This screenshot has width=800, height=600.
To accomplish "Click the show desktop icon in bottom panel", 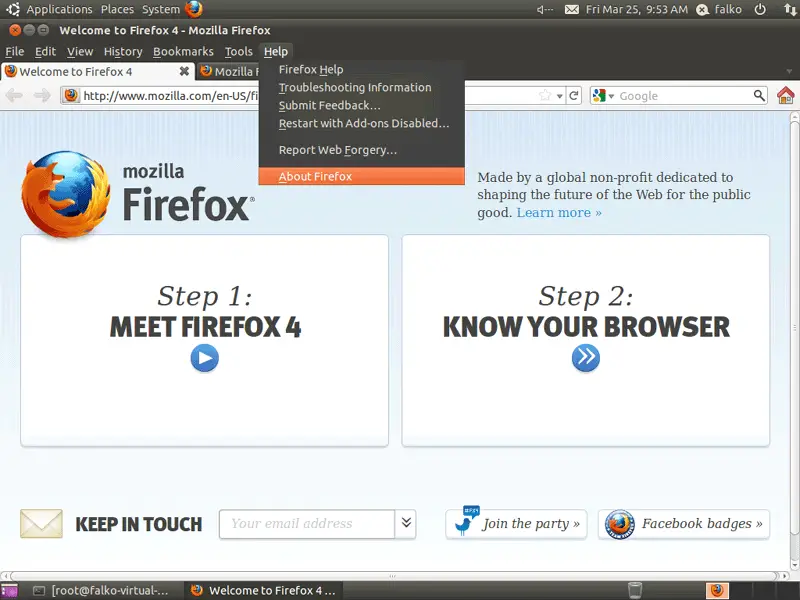I will [9, 590].
